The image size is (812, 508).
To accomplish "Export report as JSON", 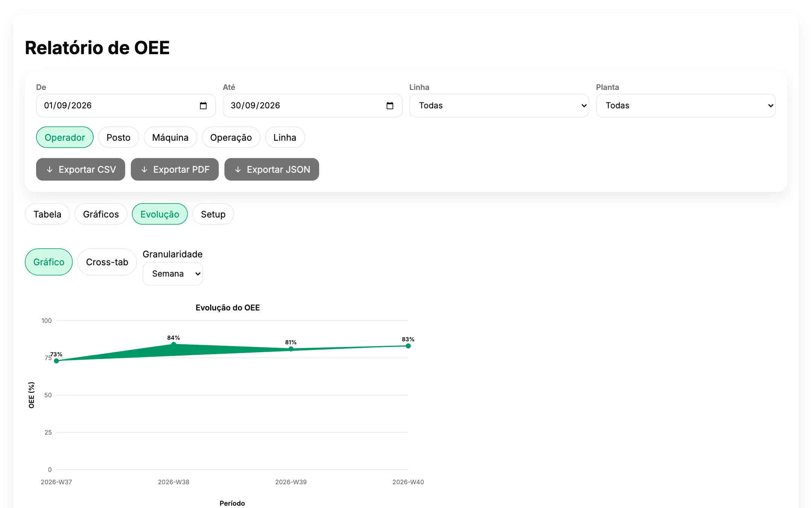I will (272, 169).
